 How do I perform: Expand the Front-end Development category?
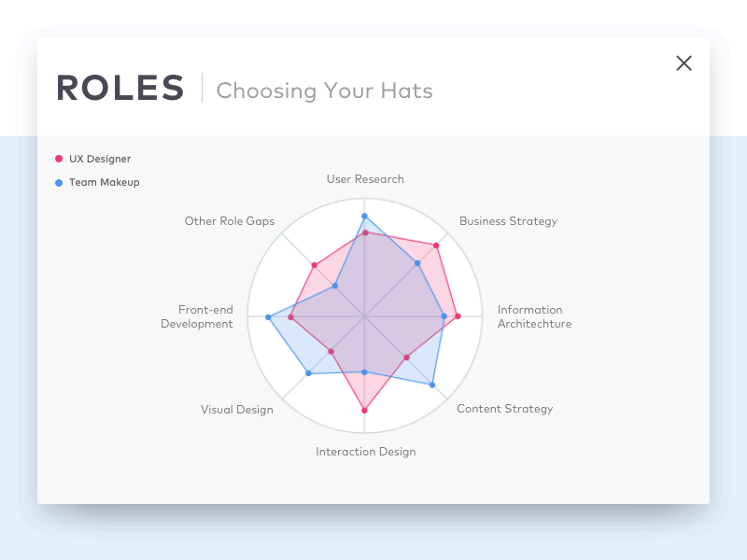point(197,317)
